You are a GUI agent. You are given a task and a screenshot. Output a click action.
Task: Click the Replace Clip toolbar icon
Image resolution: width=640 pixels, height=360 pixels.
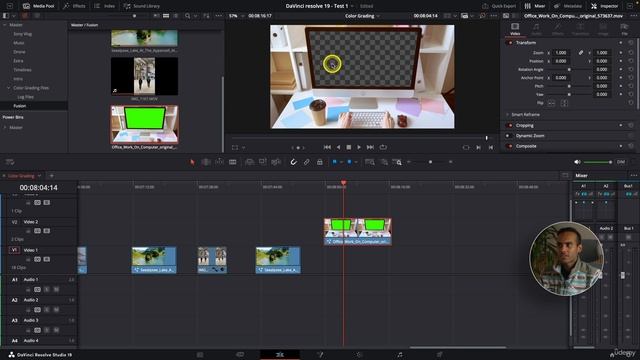(276, 162)
